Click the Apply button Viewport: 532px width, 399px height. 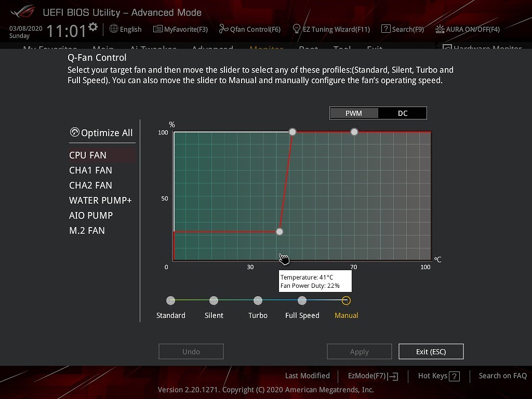tap(360, 352)
